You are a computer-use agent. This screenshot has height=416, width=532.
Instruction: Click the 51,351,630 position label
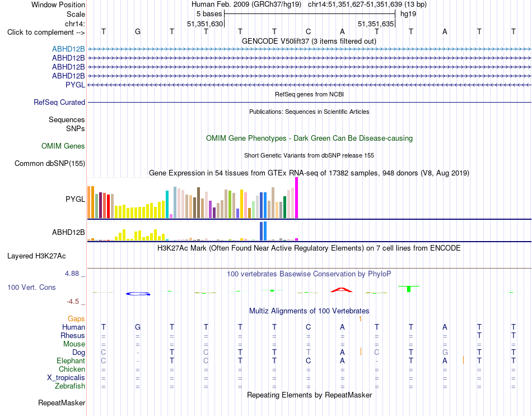pyautogui.click(x=205, y=24)
